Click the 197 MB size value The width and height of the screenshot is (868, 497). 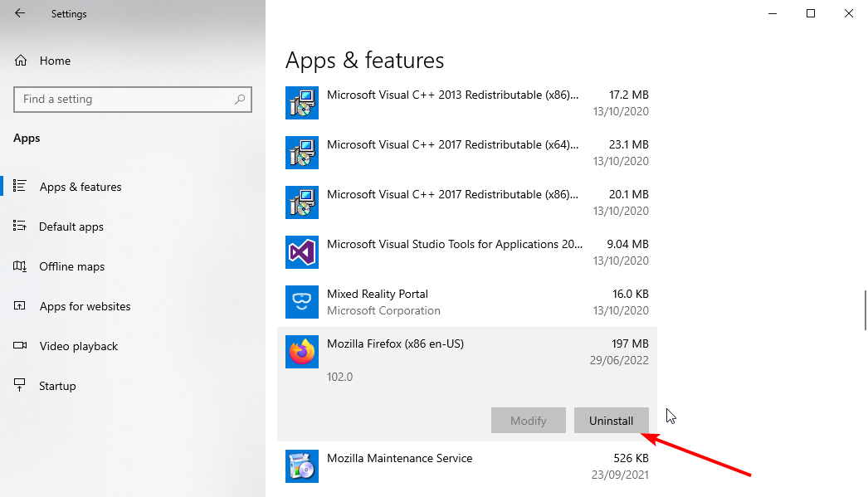630,344
